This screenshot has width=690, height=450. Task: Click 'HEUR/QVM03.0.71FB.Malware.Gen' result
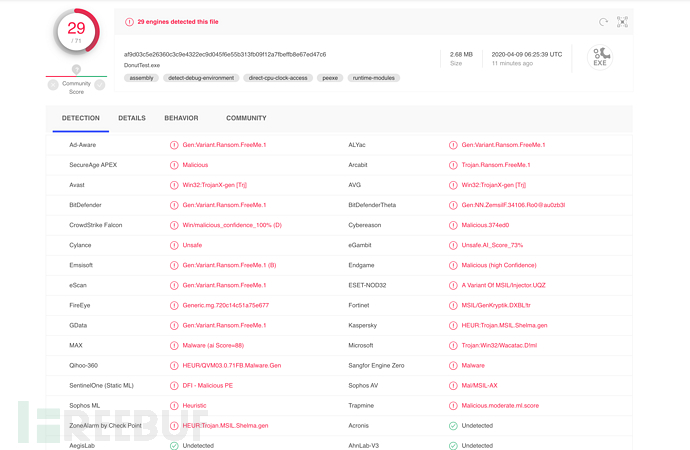point(232,366)
